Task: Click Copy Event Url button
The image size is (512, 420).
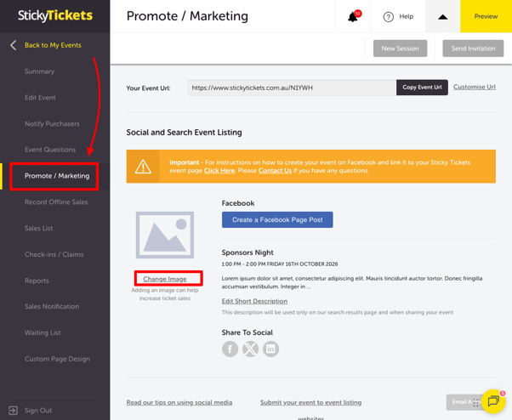Action: (422, 88)
